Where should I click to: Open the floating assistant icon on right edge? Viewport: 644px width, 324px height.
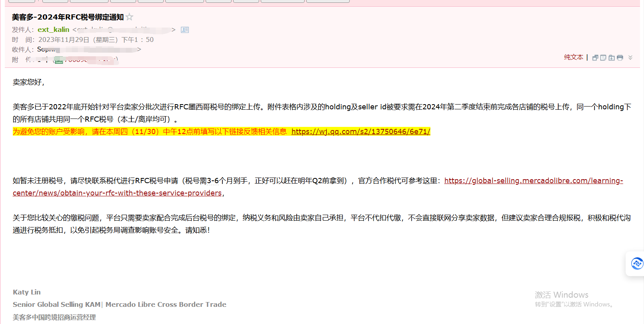tap(637, 263)
